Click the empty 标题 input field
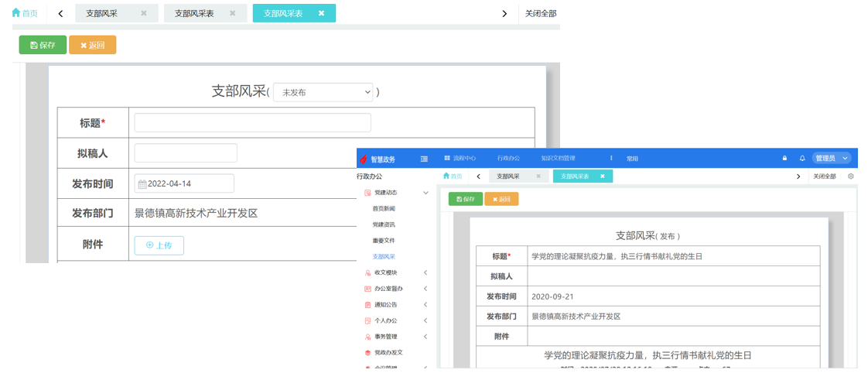 252,123
